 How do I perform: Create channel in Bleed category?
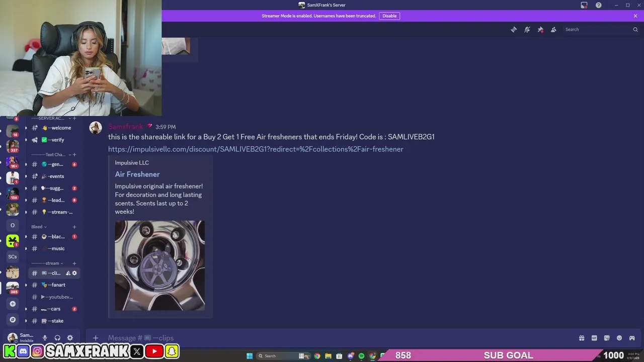coord(74,227)
